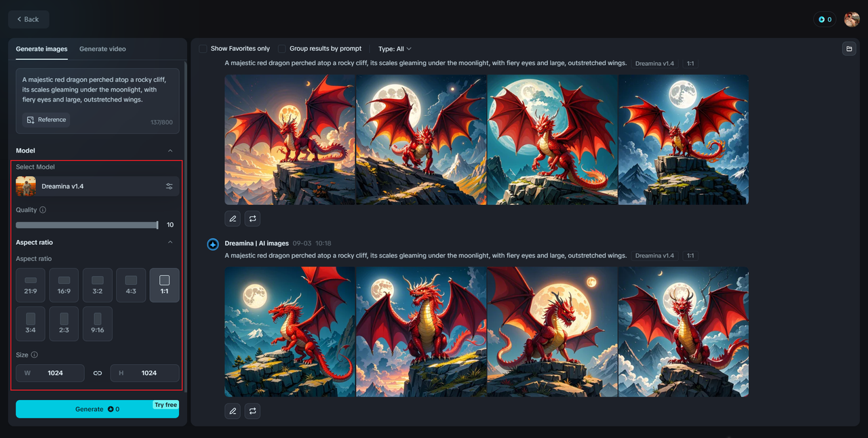Screen dimensions: 868x438
Task: Edit the second result set with the pencil icon
Action: pyautogui.click(x=233, y=411)
